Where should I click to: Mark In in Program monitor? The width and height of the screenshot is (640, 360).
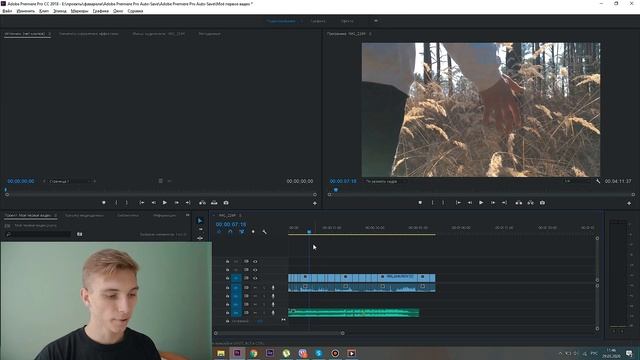[433, 202]
